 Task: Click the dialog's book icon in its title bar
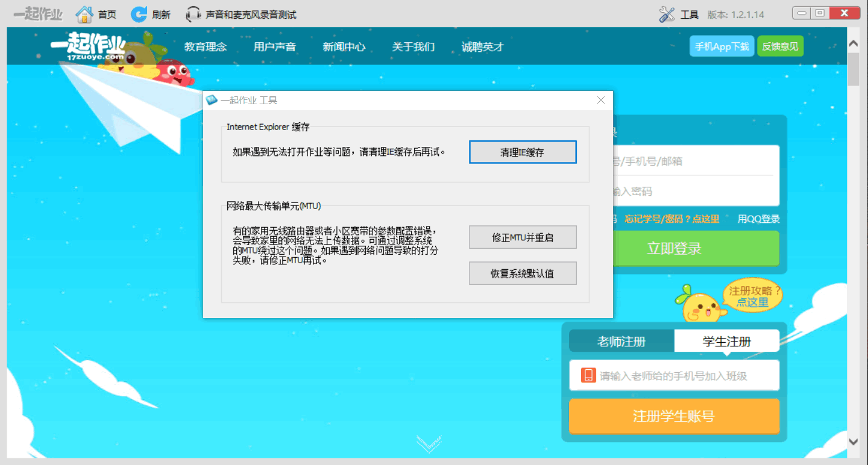click(x=212, y=101)
